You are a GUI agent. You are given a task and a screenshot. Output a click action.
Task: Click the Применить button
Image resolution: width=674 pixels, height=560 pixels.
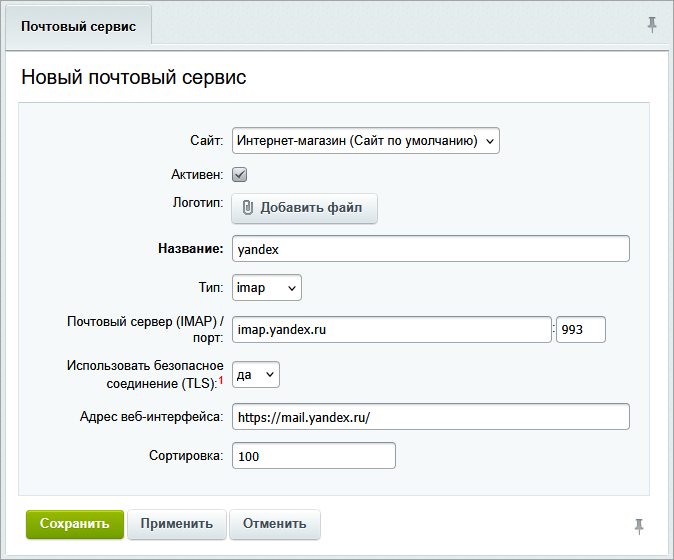176,524
